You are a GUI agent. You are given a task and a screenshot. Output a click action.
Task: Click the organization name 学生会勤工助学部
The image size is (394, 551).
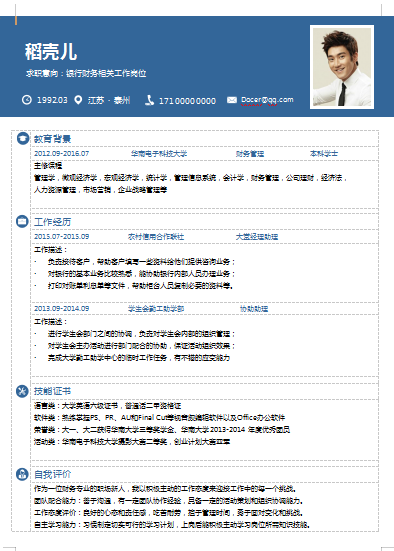point(156,309)
